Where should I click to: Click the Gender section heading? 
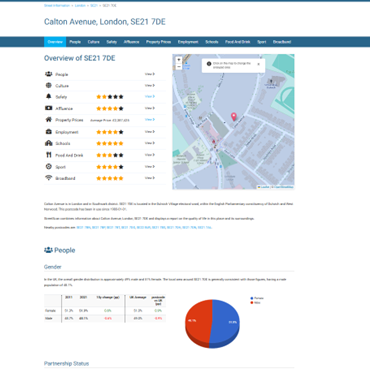pyautogui.click(x=53, y=267)
